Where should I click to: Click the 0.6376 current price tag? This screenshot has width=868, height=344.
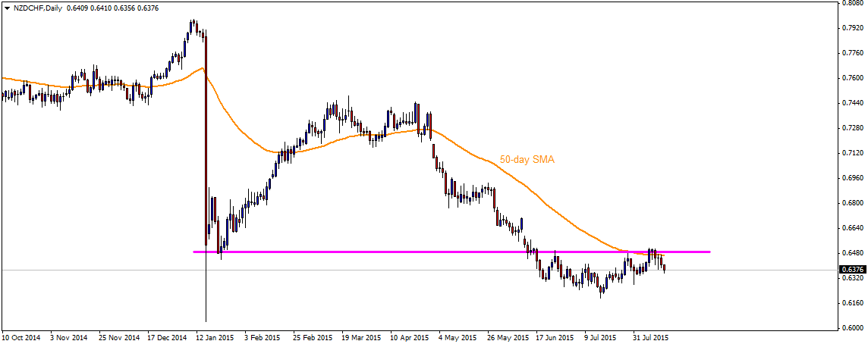[x=851, y=269]
